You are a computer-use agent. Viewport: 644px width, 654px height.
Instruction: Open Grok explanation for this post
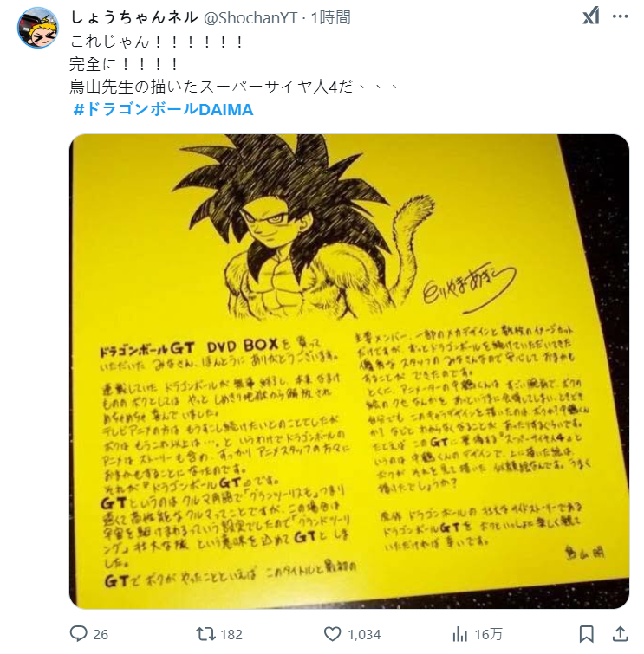click(x=591, y=16)
